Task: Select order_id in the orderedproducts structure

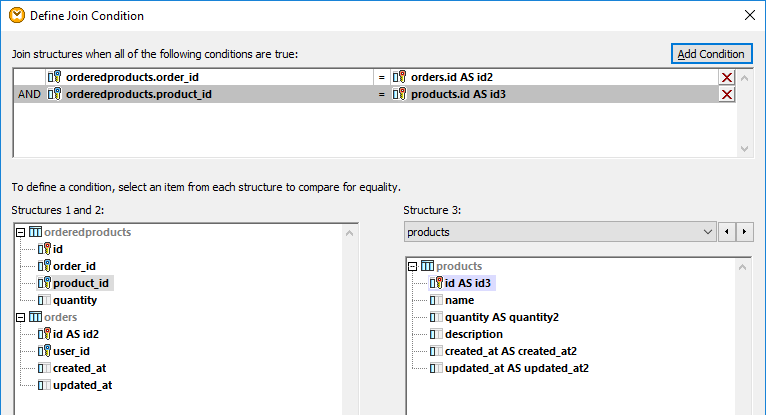Action: click(x=74, y=266)
